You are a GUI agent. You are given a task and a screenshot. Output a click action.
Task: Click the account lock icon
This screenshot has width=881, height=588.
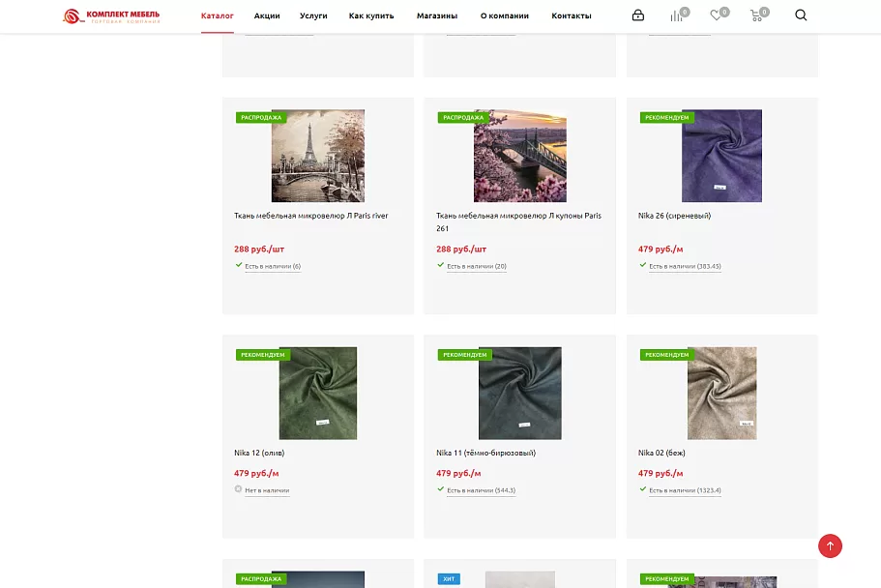637,15
